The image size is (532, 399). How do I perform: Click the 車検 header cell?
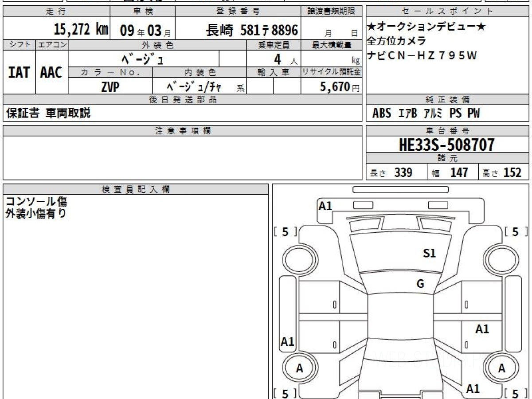pos(142,12)
